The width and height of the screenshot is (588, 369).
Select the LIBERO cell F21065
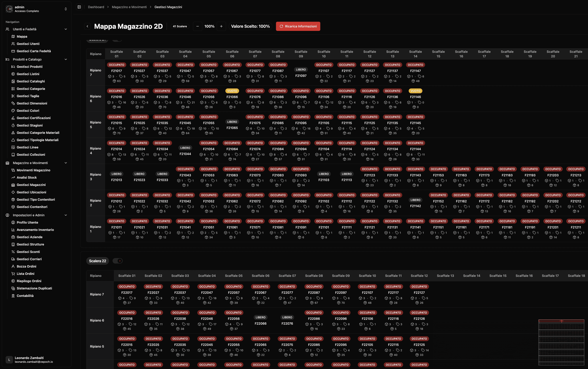232,125
